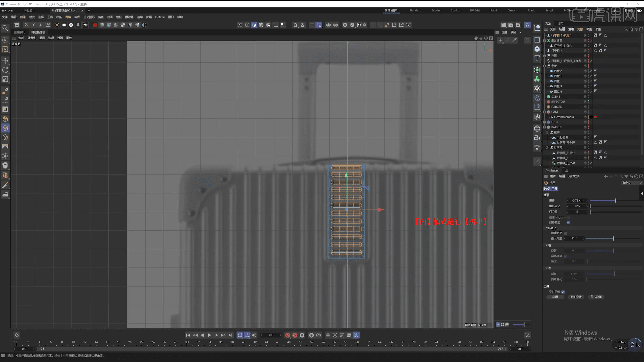Click the sun light icon in toolbar

57,25
